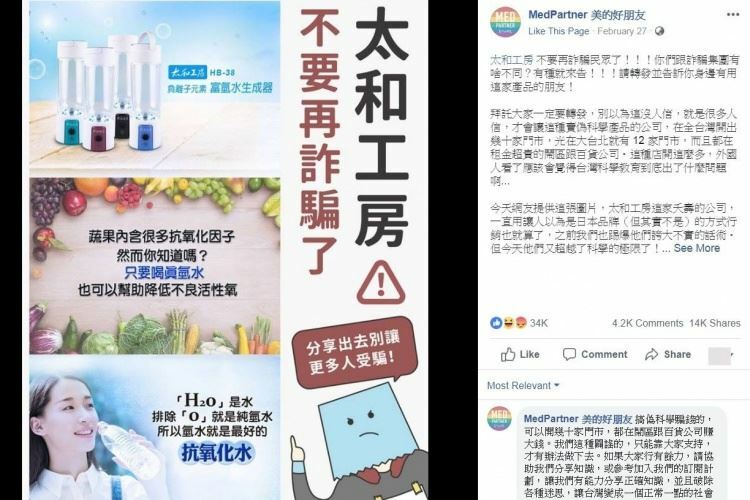
Task: Open the February 27 post timestamp
Action: pyautogui.click(x=621, y=31)
